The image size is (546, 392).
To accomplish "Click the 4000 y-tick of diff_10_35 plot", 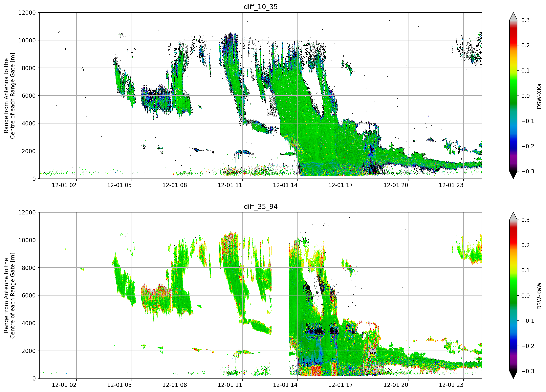I will coord(29,123).
